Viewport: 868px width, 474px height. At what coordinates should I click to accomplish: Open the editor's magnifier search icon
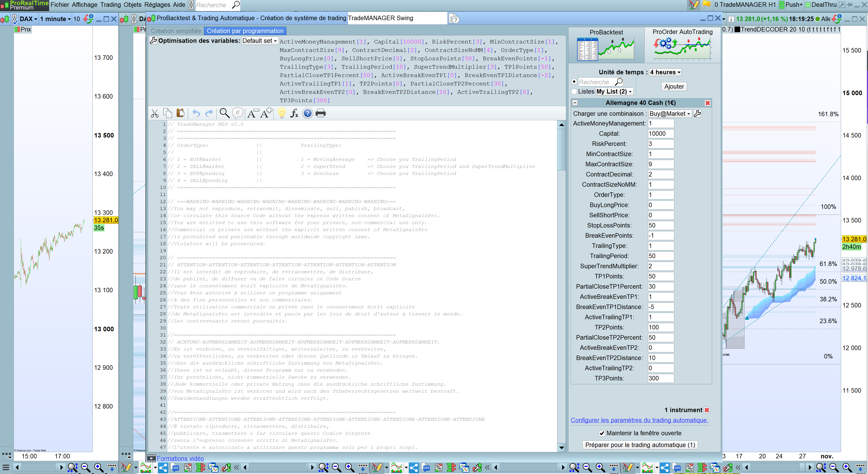pyautogui.click(x=224, y=113)
